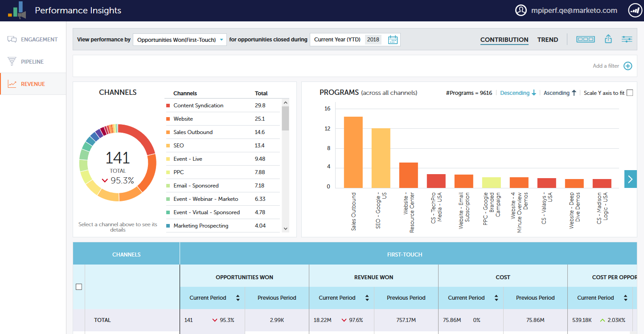
Task: Click the export share icon
Action: 608,39
